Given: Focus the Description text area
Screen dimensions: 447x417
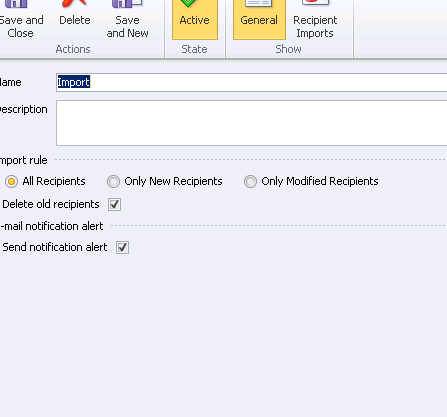Looking at the screenshot, I should tap(252, 123).
